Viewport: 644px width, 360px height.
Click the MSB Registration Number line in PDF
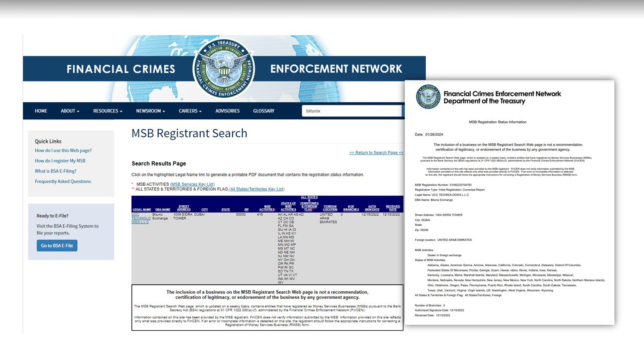point(443,185)
